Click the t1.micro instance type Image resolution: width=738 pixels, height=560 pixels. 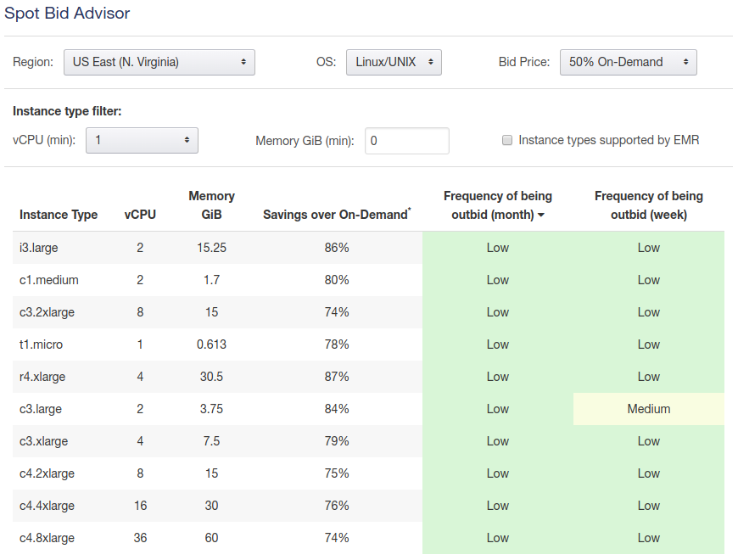41,344
